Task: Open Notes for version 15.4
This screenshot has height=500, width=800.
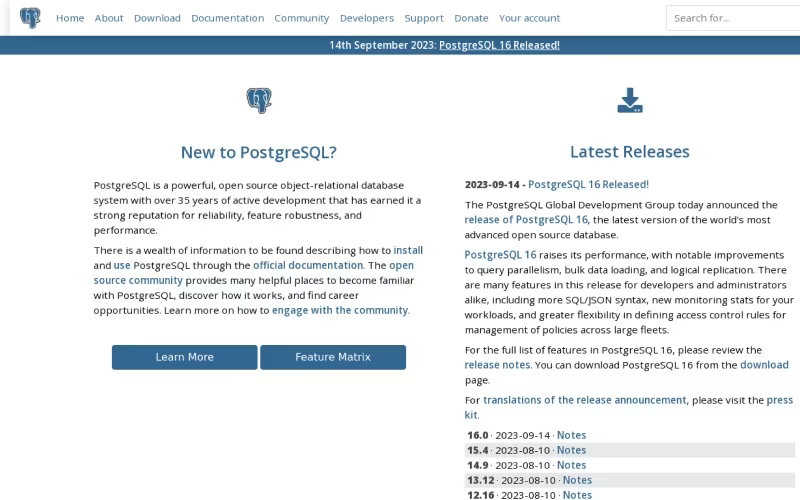Action: [571, 450]
